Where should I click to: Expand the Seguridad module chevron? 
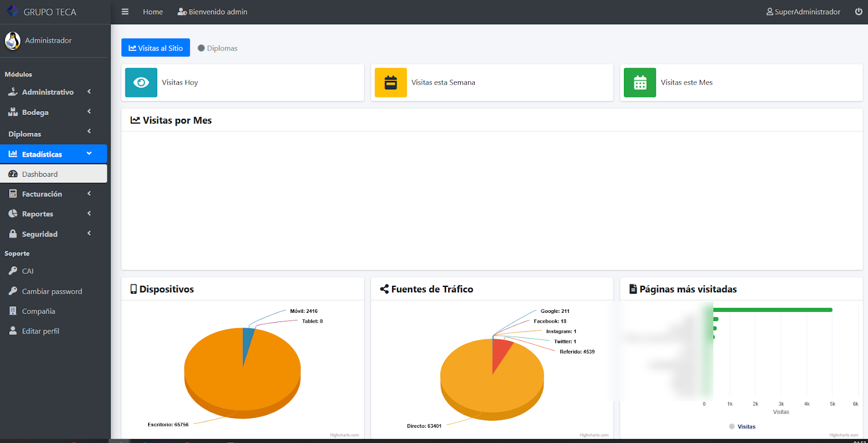pos(89,234)
